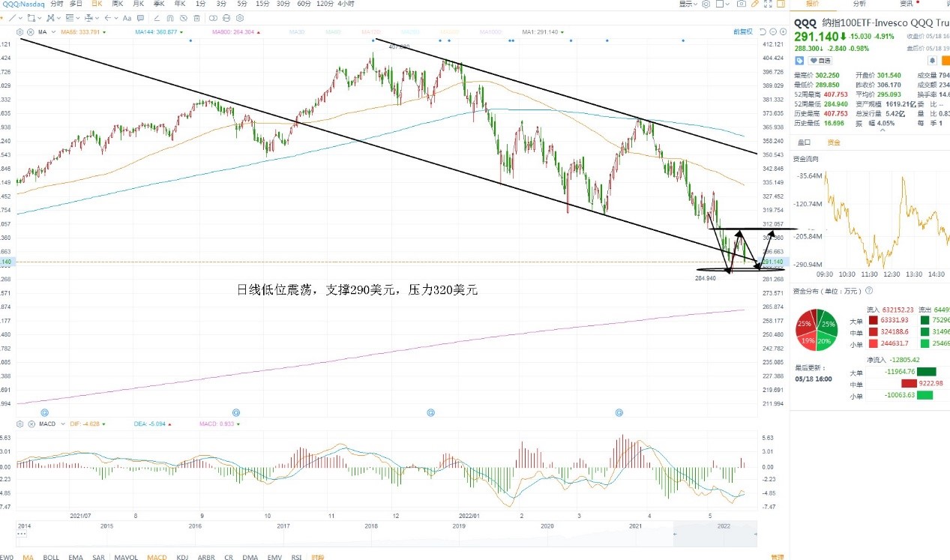Select the trend line drawing tool

tap(12, 18)
